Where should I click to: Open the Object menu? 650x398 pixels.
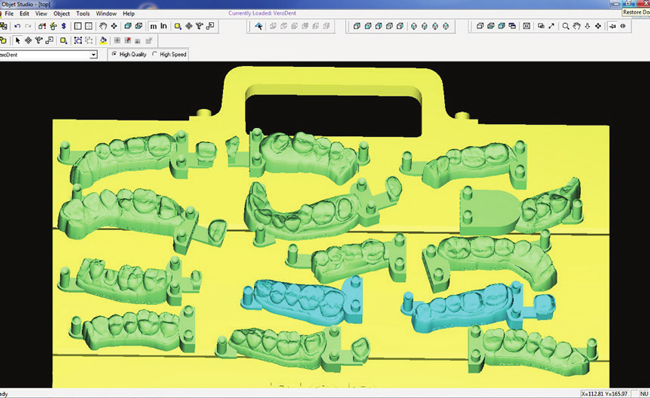click(61, 13)
